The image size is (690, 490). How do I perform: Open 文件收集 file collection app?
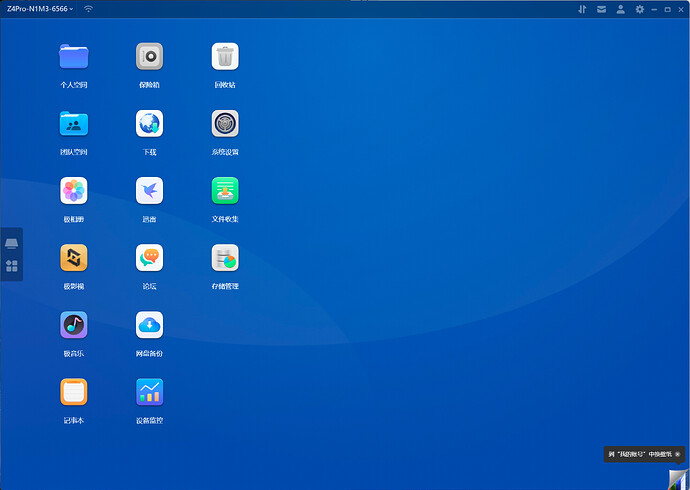225,191
